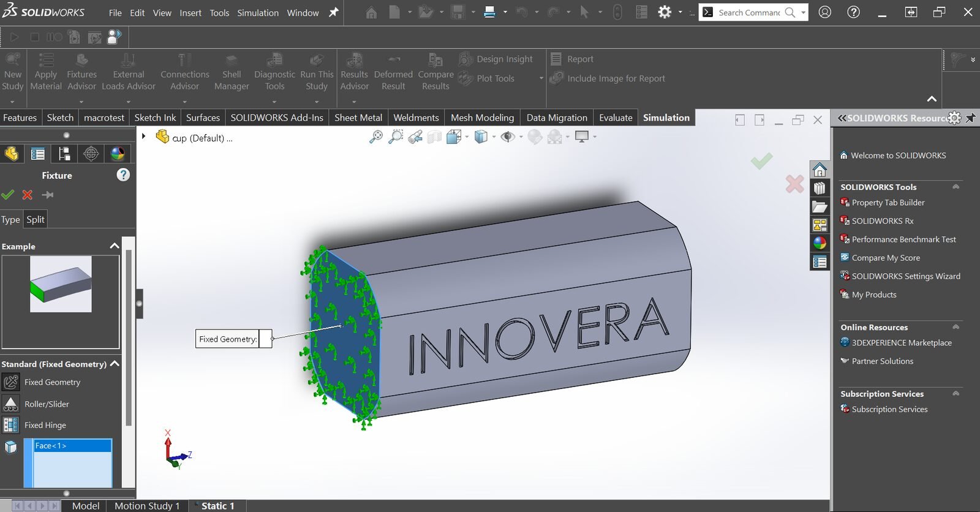Screen dimensions: 980x512
Task: Open Property Tab Builder link
Action: [888, 203]
